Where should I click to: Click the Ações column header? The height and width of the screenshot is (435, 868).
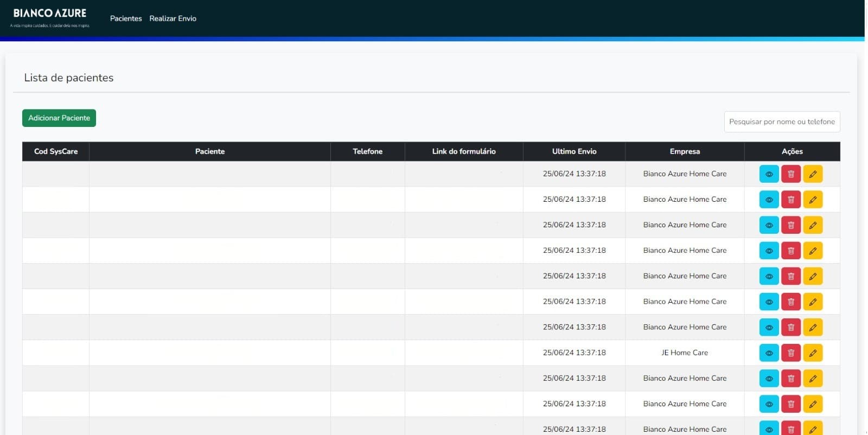792,151
